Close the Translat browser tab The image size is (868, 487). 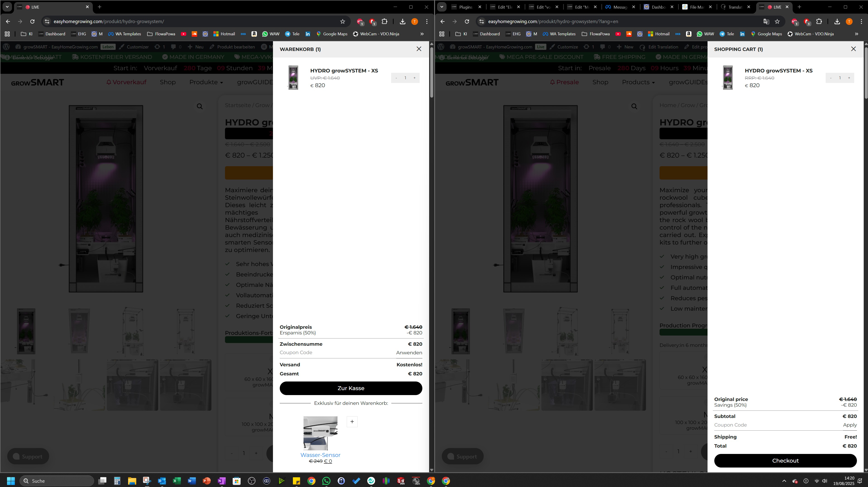[x=749, y=7]
